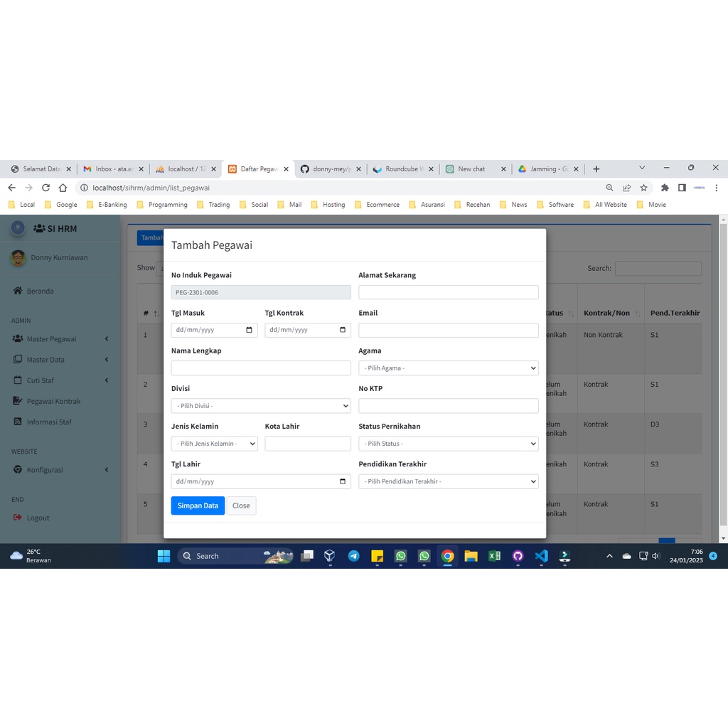This screenshot has width=728, height=728.
Task: Open calendar picker for Tgl Lahir
Action: click(343, 481)
